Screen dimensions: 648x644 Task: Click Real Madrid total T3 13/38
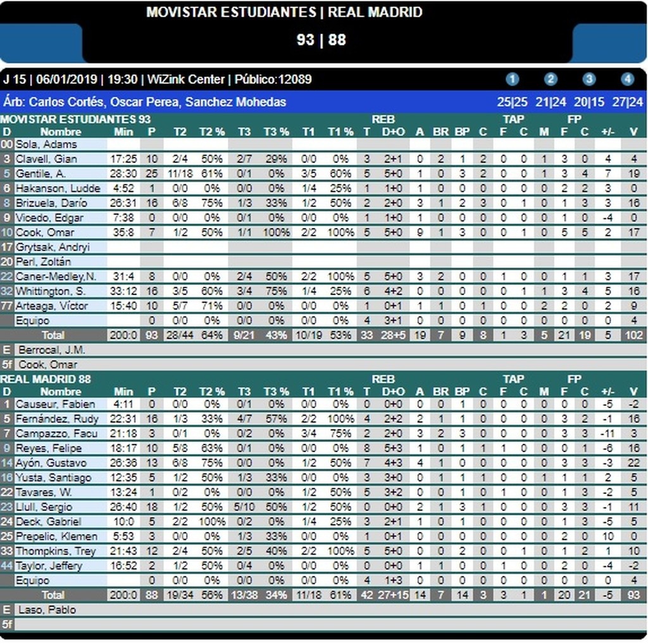tap(244, 595)
